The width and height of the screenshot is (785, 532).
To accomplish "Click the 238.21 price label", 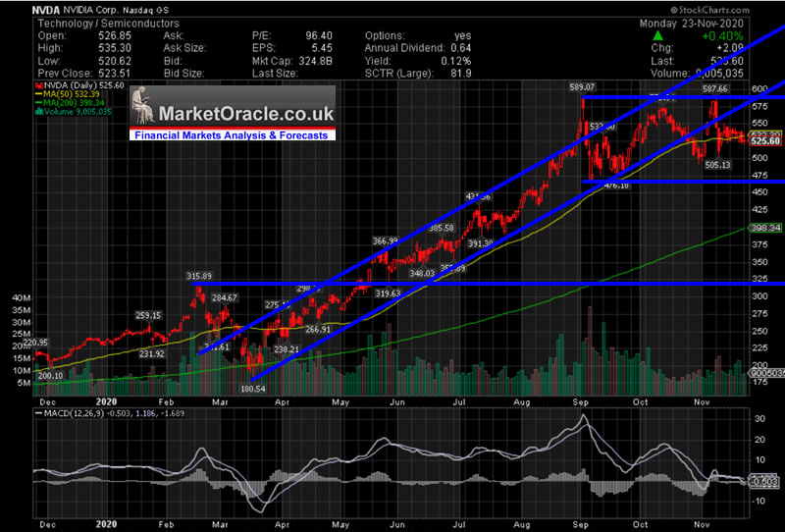I will pyautogui.click(x=287, y=349).
